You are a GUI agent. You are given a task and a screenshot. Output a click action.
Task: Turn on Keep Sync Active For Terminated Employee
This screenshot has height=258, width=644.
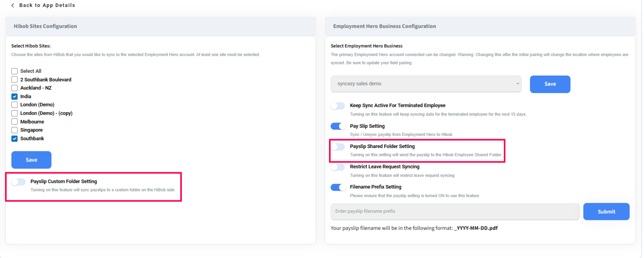(x=338, y=106)
